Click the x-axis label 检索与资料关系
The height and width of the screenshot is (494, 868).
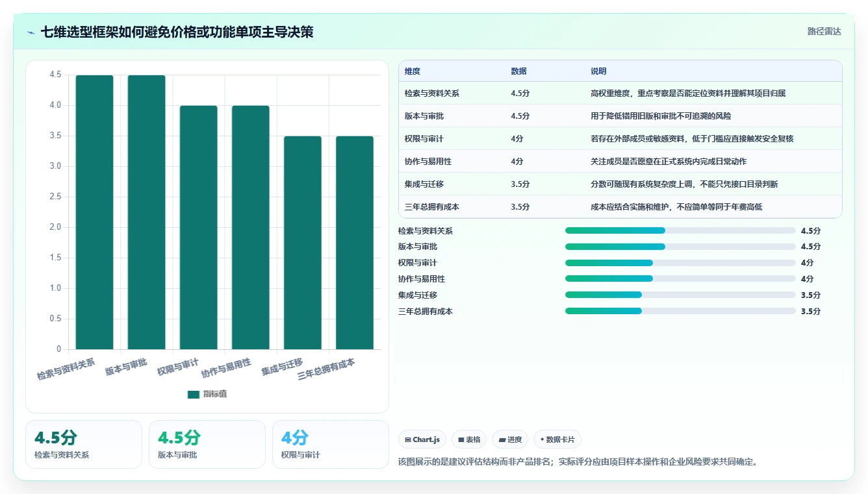coord(66,369)
